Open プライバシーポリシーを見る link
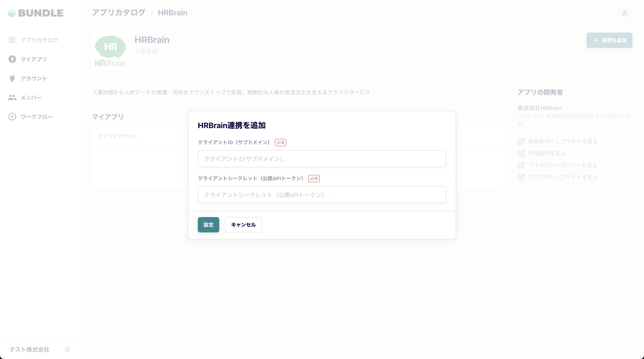644x359 pixels. click(563, 165)
